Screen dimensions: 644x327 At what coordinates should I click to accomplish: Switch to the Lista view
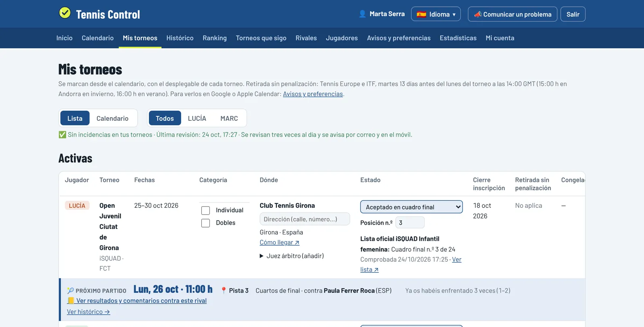click(75, 118)
